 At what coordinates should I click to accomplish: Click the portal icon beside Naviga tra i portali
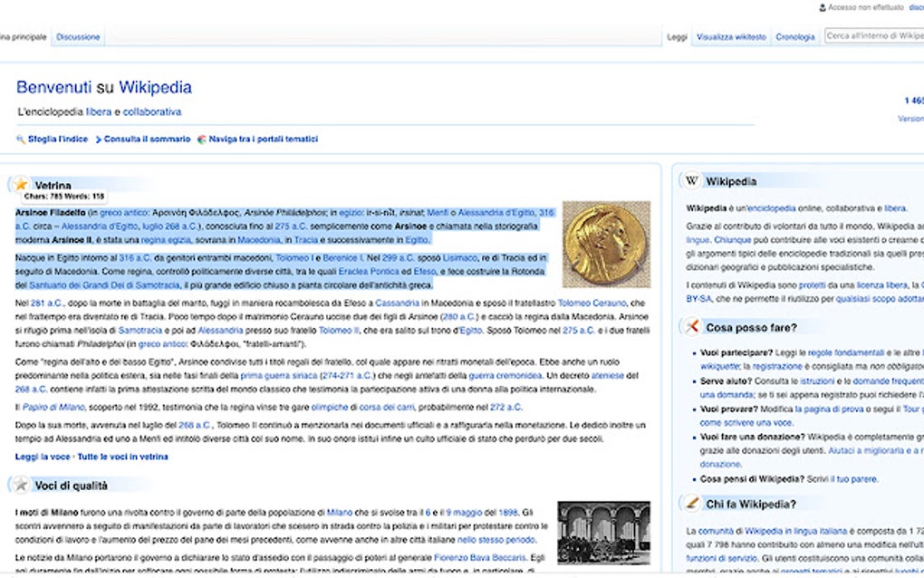(201, 140)
